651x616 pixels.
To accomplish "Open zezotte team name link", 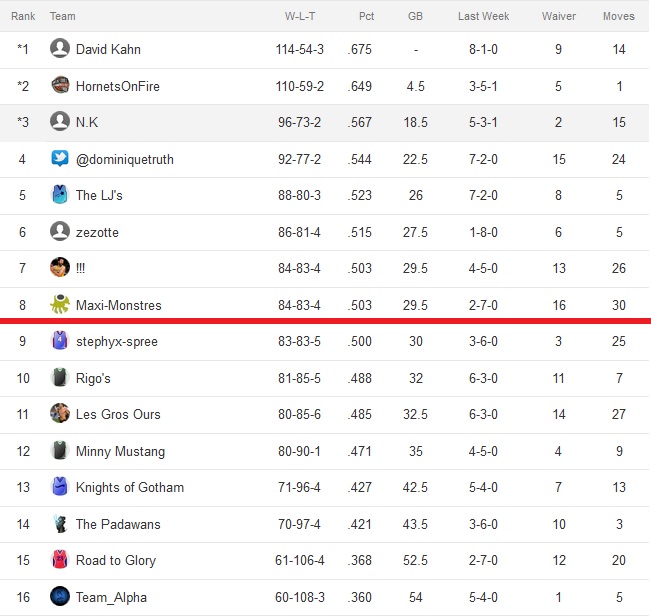I will 97,232.
